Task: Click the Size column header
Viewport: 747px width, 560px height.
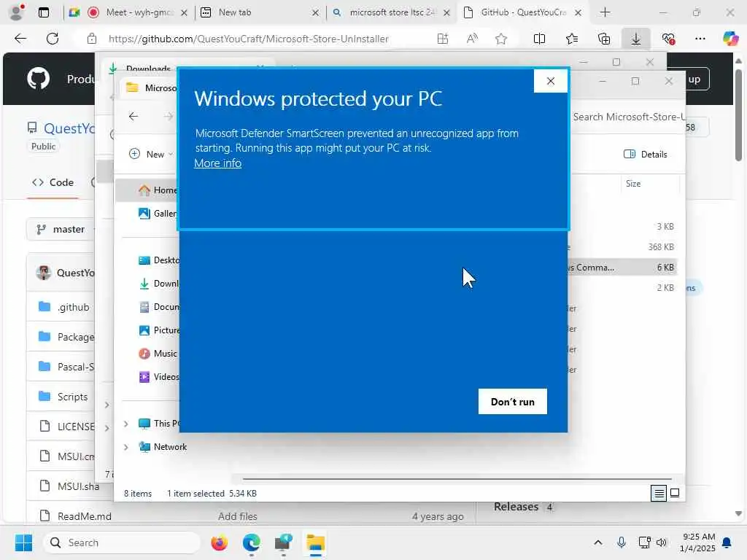Action: pyautogui.click(x=632, y=184)
